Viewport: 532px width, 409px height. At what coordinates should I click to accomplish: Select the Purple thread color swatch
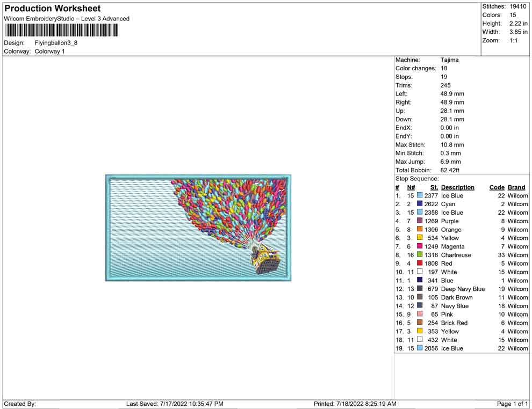point(420,221)
